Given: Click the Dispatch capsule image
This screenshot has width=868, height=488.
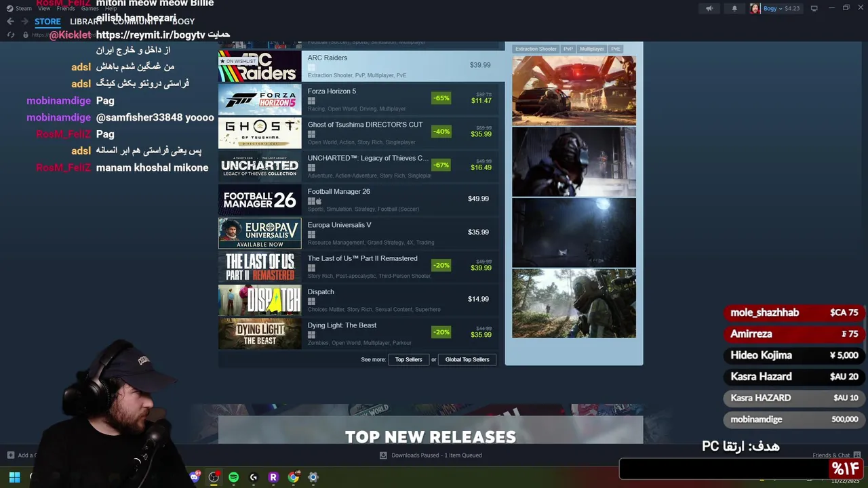Looking at the screenshot, I should (x=260, y=300).
